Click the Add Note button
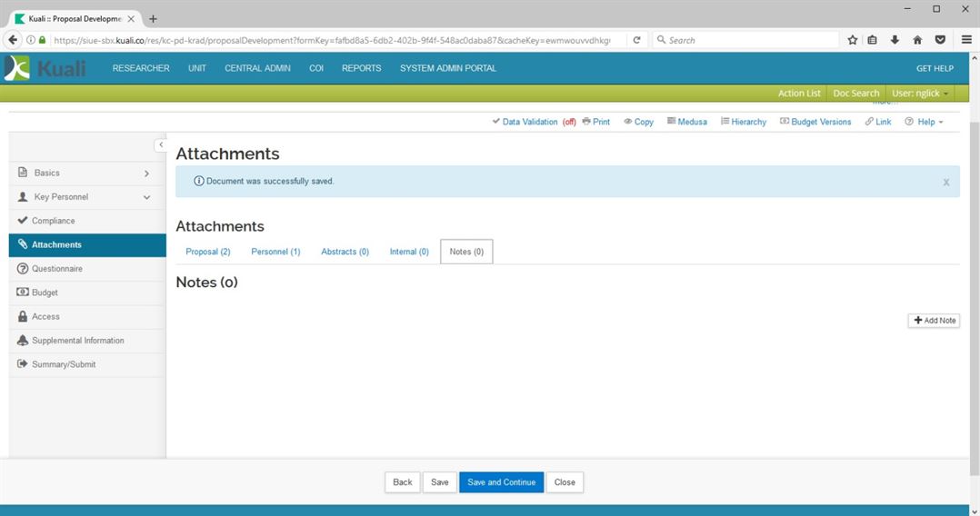980x516 pixels. (x=934, y=321)
